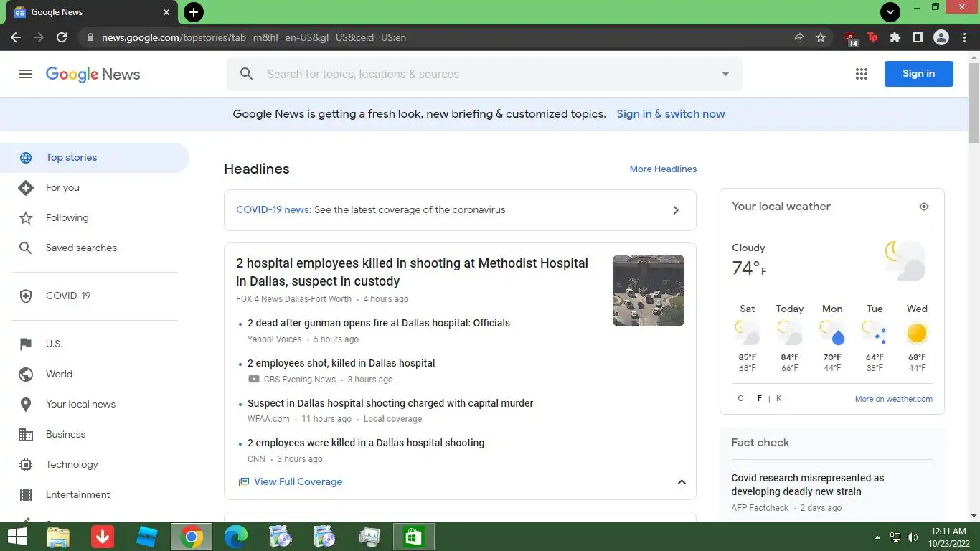
Task: Collapse the Dallas hospital story coverage
Action: [682, 482]
